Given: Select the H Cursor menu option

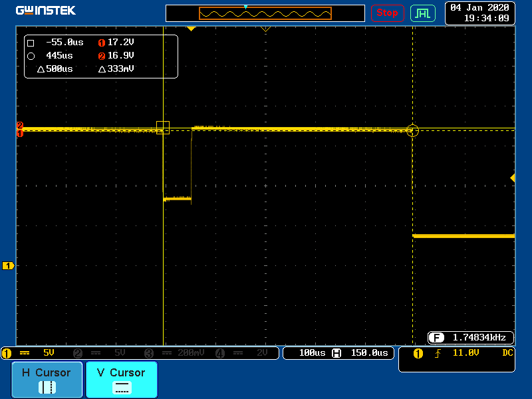Looking at the screenshot, I should (x=47, y=380).
